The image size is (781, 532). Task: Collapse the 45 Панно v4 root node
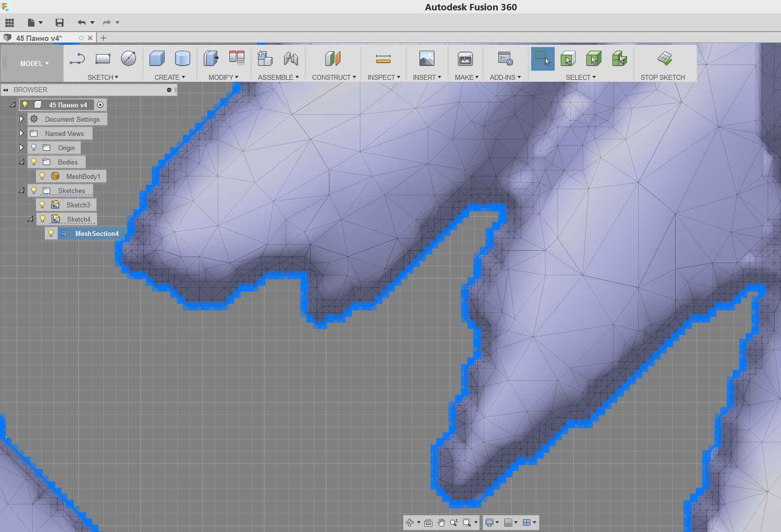13,104
